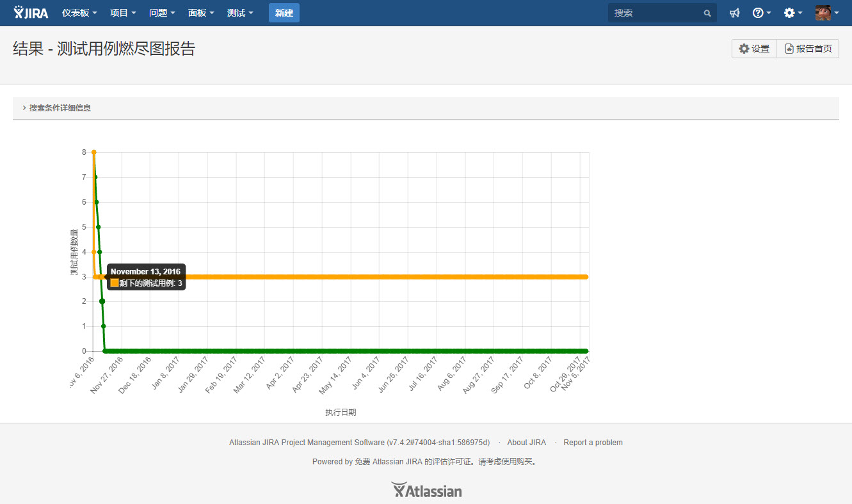Click the JIRA logo

pyautogui.click(x=31, y=13)
